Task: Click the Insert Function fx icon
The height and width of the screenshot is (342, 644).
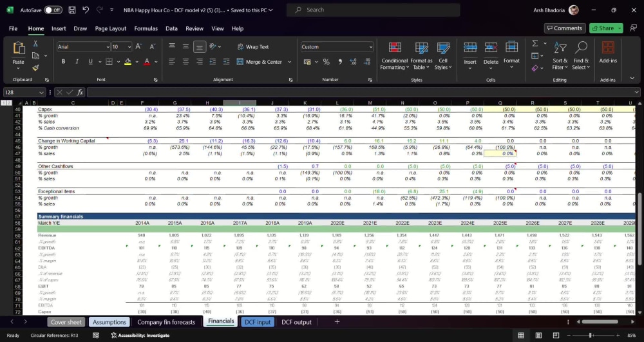Action: [80, 92]
